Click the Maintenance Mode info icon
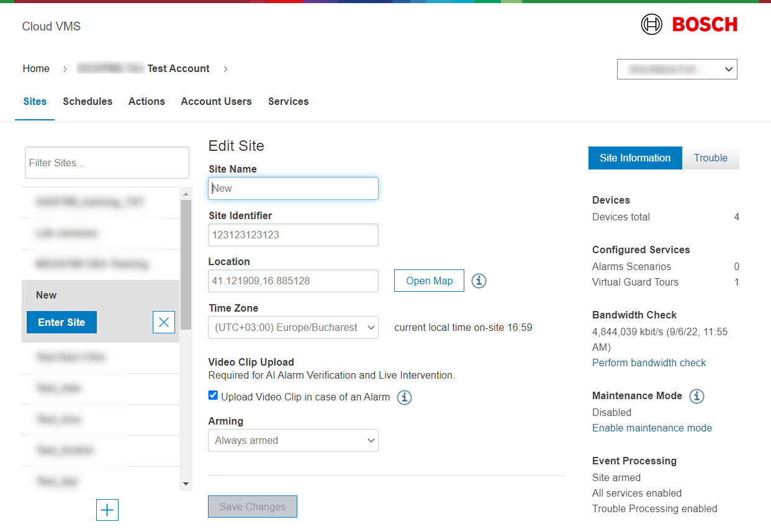The height and width of the screenshot is (532, 771). tap(697, 396)
